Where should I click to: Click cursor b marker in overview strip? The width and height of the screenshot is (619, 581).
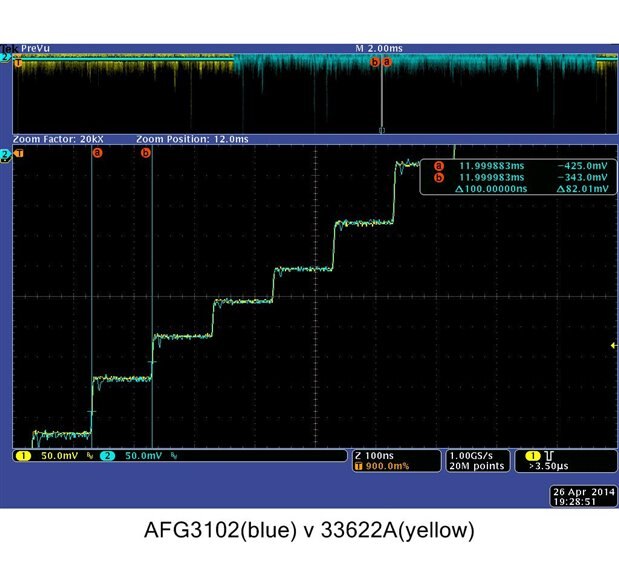click(375, 62)
